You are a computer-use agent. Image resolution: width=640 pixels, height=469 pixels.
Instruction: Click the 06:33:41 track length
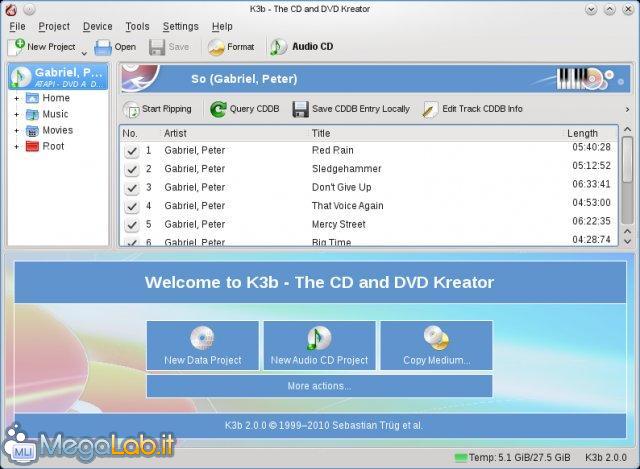click(591, 184)
